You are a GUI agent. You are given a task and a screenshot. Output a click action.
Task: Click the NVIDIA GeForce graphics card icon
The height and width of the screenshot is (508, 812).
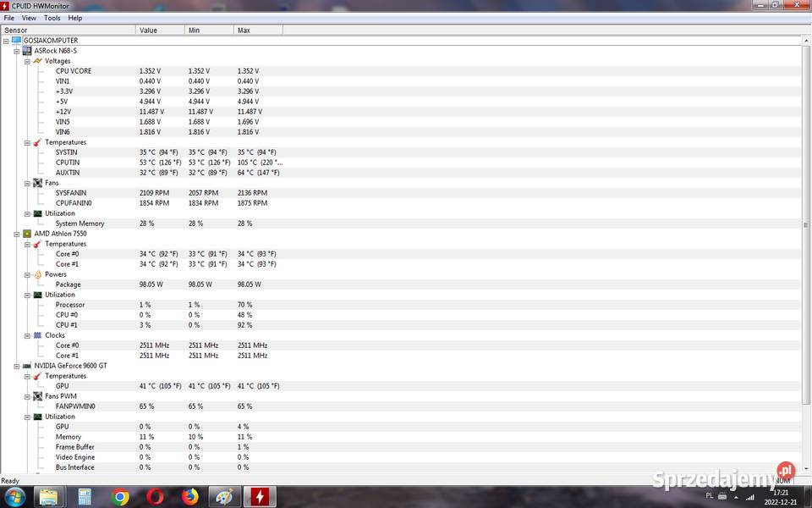(x=27, y=366)
